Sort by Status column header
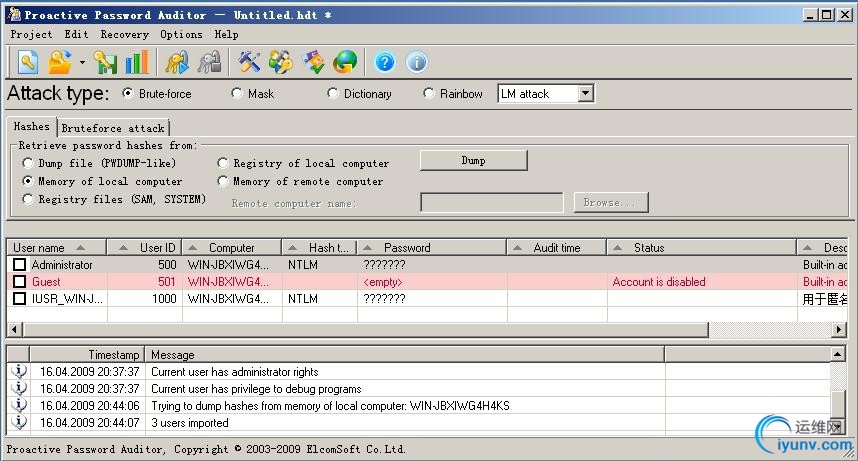858x461 pixels. coord(702,247)
